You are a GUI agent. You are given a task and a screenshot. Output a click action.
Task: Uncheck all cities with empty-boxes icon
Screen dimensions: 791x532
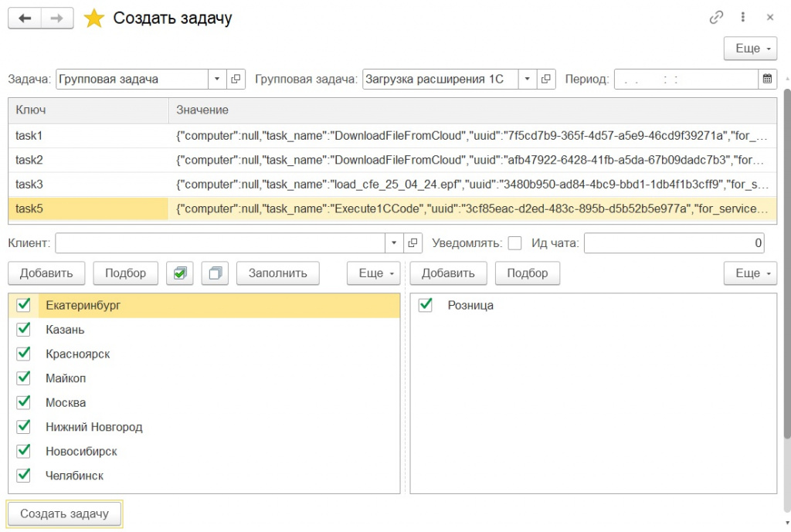(x=216, y=273)
